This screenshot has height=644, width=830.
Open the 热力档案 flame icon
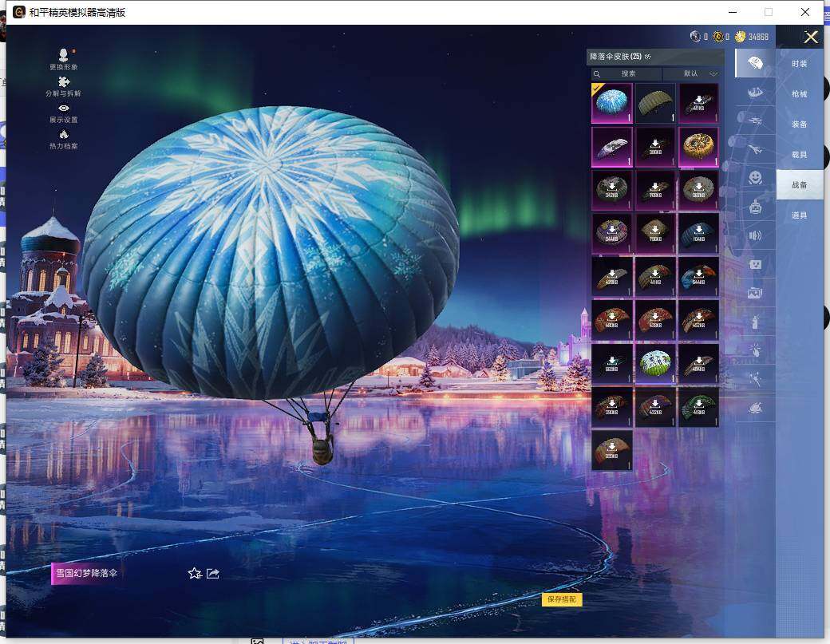(63, 134)
